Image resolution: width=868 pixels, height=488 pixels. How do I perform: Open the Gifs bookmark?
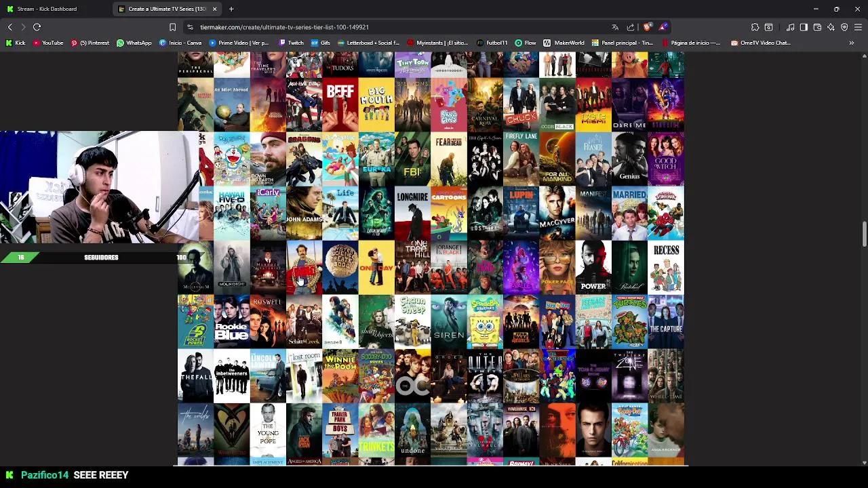click(321, 43)
